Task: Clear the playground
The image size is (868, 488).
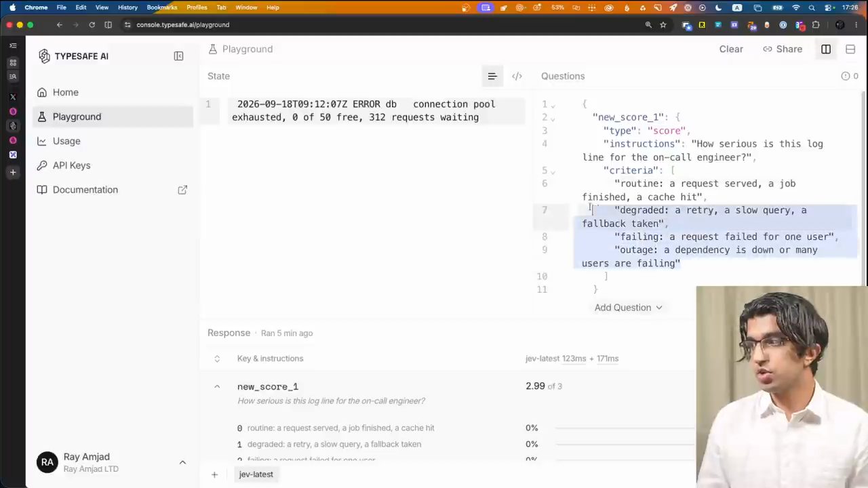Action: point(731,49)
